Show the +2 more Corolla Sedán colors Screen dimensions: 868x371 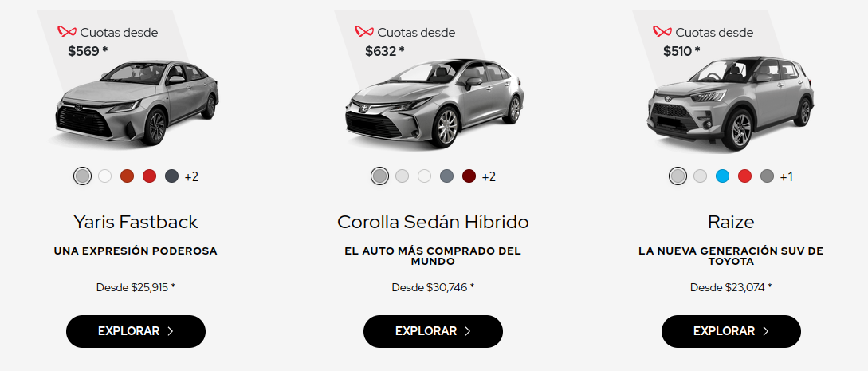coord(489,176)
